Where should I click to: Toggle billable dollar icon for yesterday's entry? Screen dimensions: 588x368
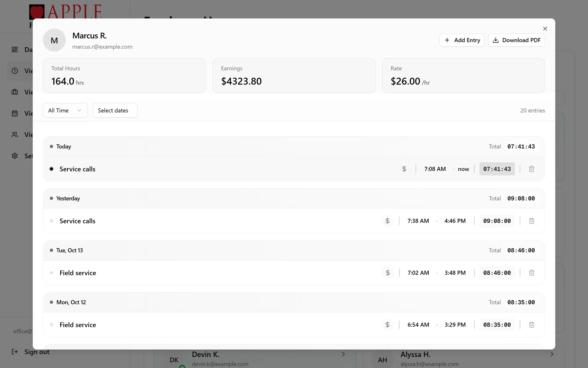(x=387, y=221)
